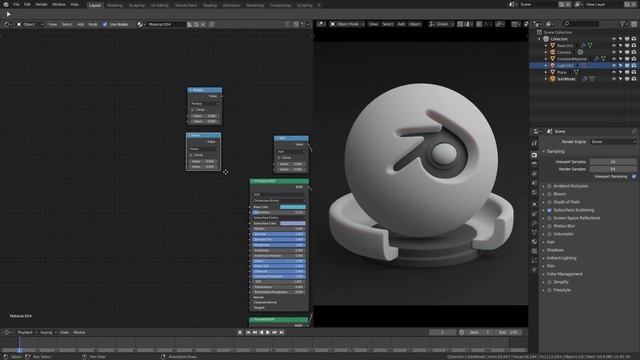
Task: Open the timeline Playback dropdown
Action: [x=27, y=333]
